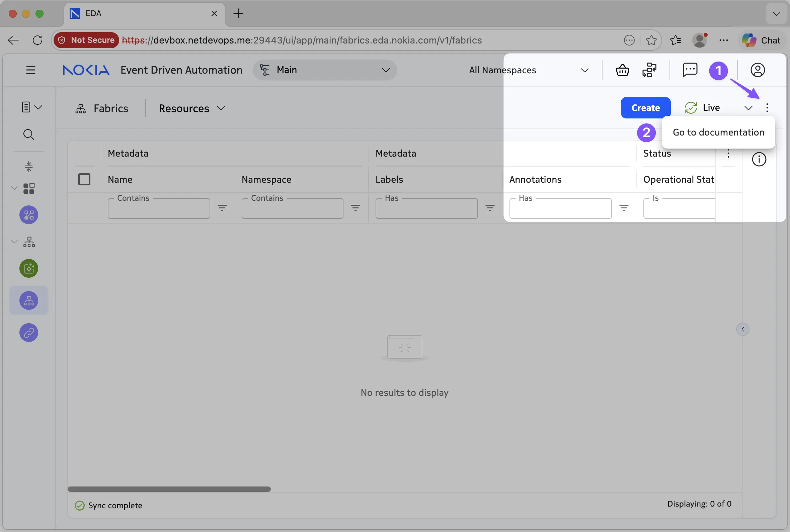Click the info icon in right panel

759,159
